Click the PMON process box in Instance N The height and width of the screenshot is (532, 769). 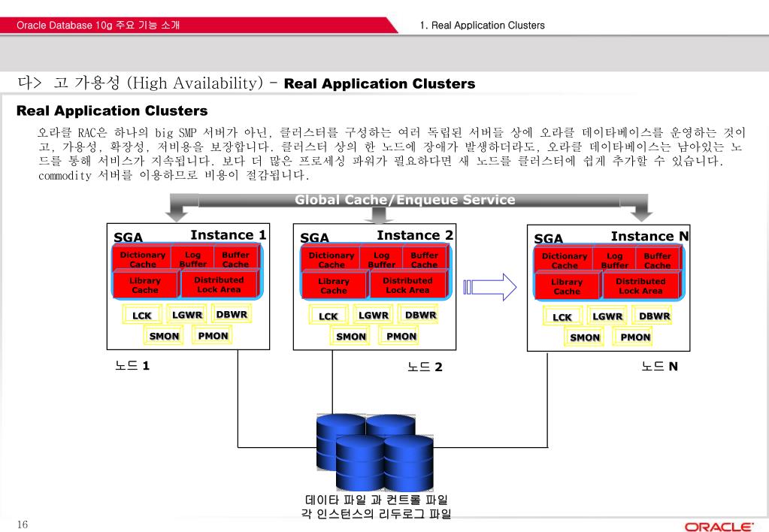pyautogui.click(x=634, y=337)
